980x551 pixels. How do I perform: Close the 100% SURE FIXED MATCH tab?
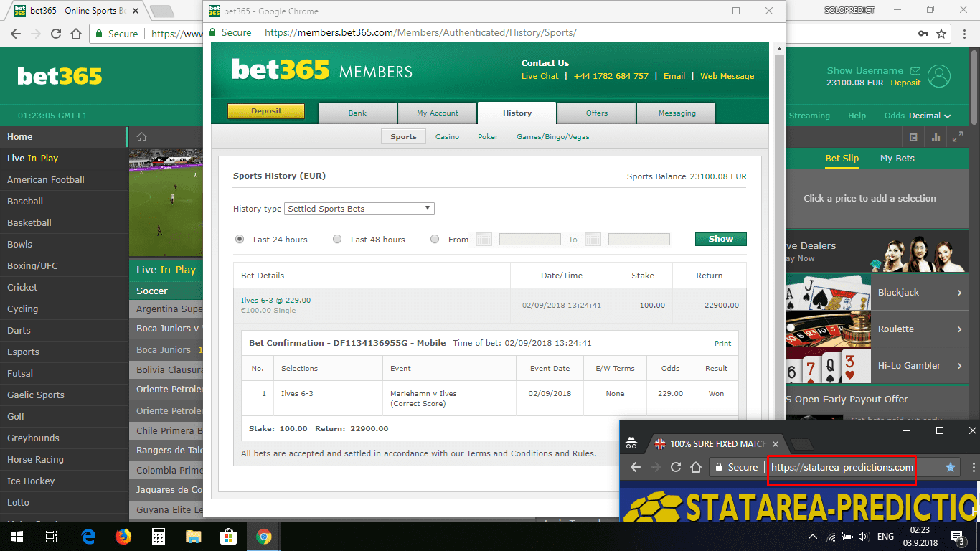coord(776,444)
